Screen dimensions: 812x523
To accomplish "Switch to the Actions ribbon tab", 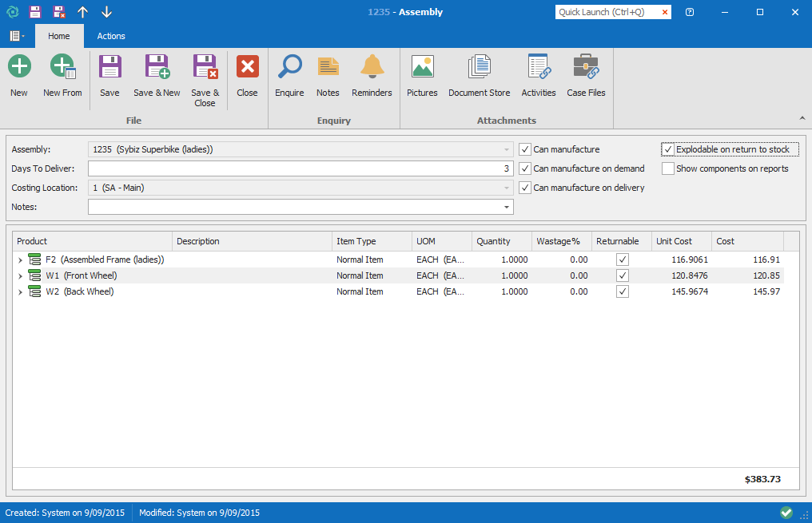I will coord(111,36).
